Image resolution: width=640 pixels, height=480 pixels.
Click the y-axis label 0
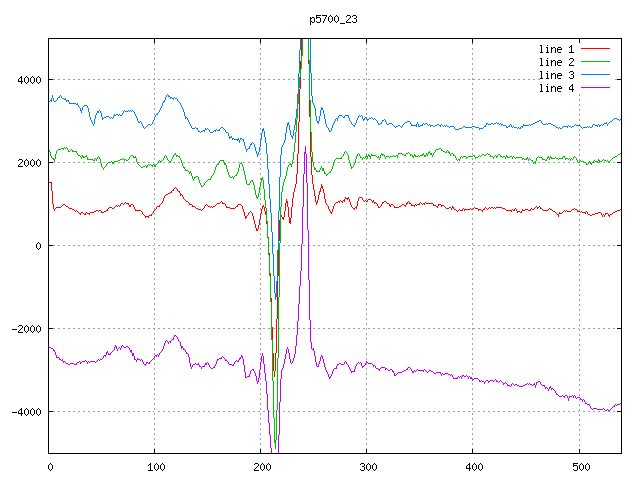[x=38, y=246]
